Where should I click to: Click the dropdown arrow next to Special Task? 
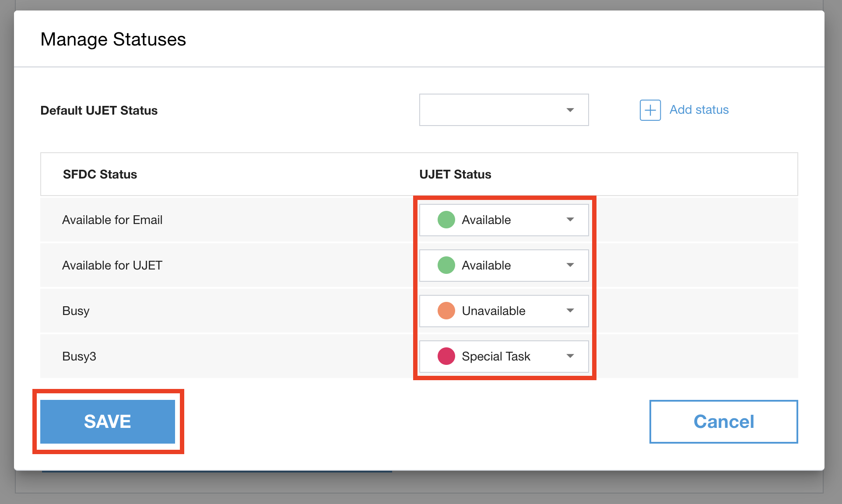pyautogui.click(x=570, y=356)
